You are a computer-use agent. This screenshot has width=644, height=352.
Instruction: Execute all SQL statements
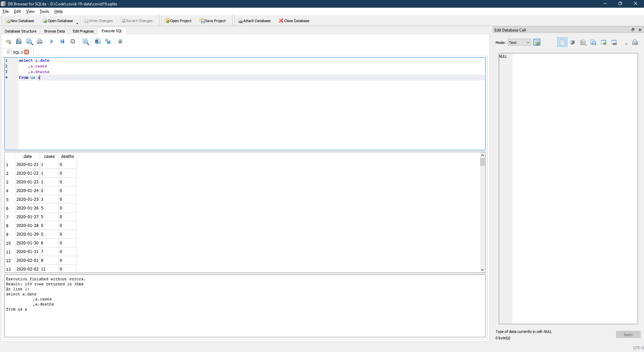pos(52,42)
